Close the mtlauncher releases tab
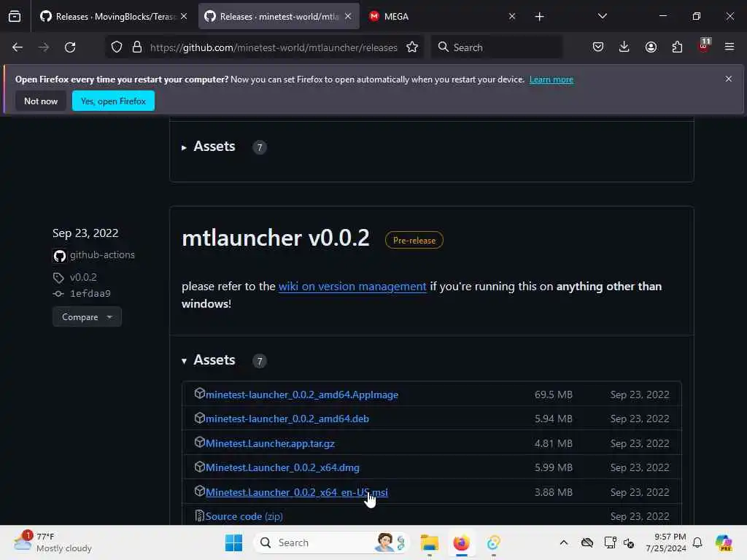 (x=348, y=16)
